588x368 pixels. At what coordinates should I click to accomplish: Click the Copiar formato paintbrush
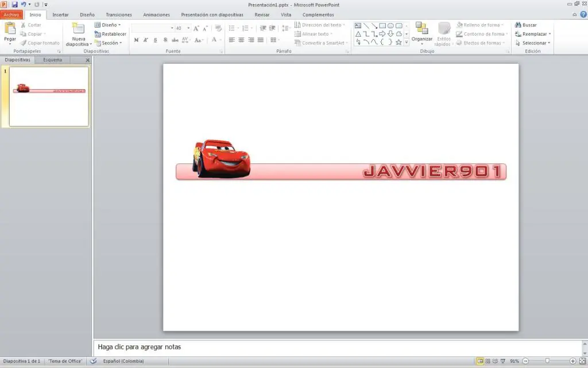pos(40,43)
